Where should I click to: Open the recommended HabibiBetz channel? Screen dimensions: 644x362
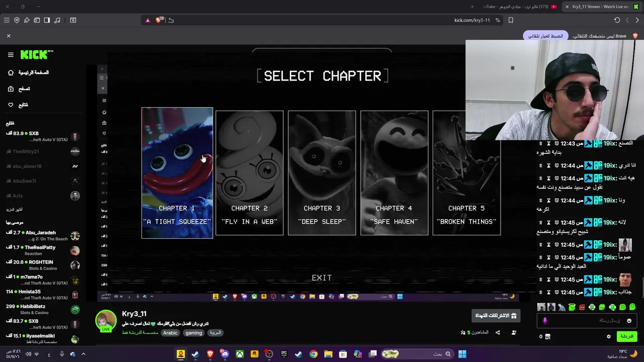coord(43,309)
